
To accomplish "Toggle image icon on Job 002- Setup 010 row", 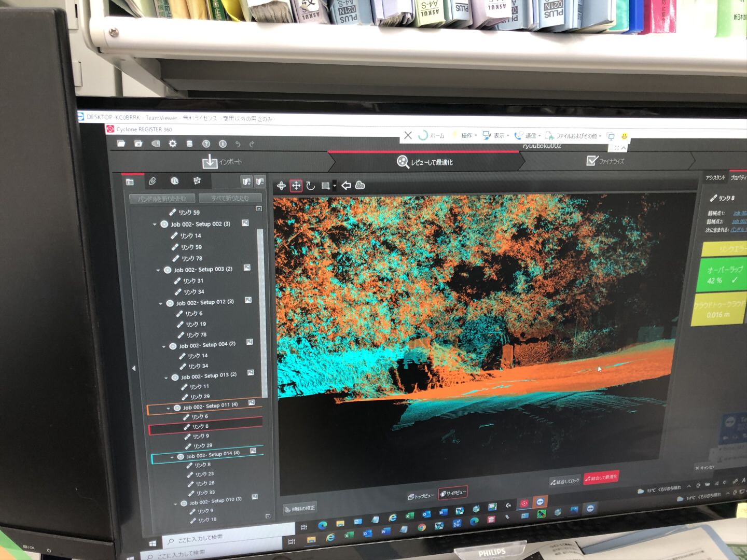I will click(255, 497).
